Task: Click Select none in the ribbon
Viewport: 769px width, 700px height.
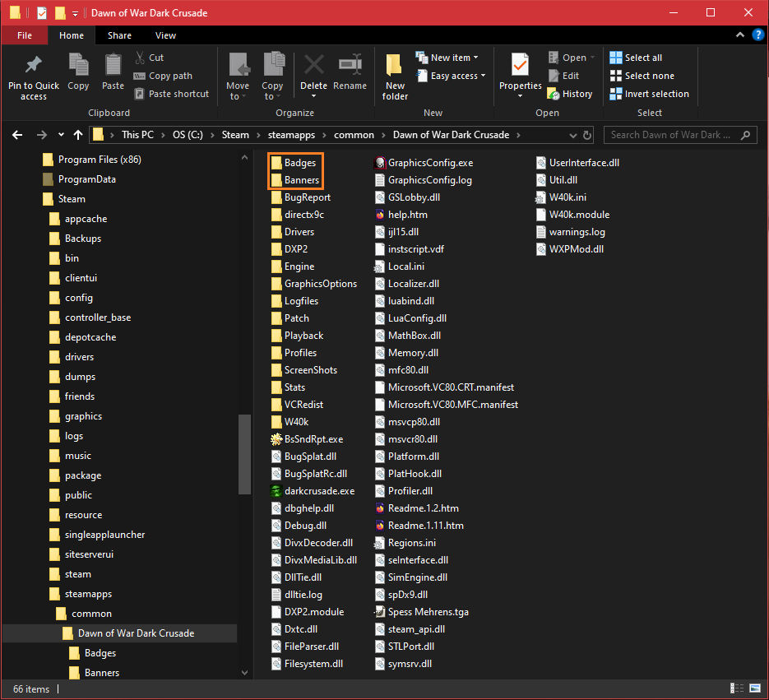Action: point(642,76)
